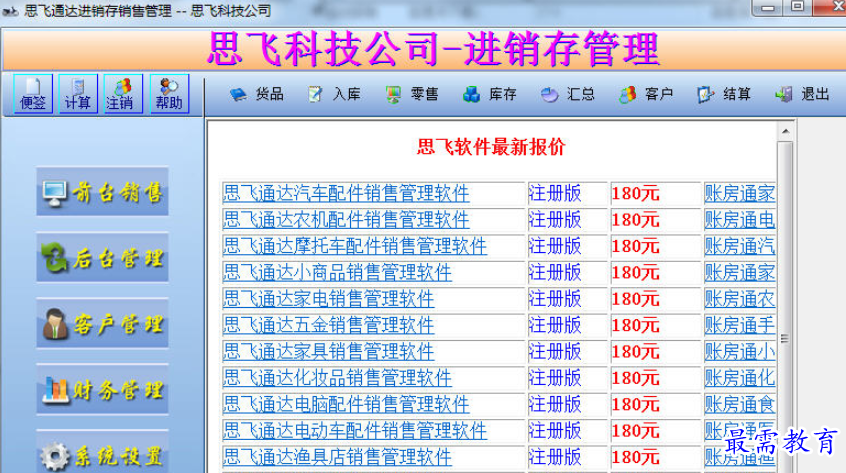
Task: Minimize the 思飞通达进销存 window
Action: coord(769,8)
